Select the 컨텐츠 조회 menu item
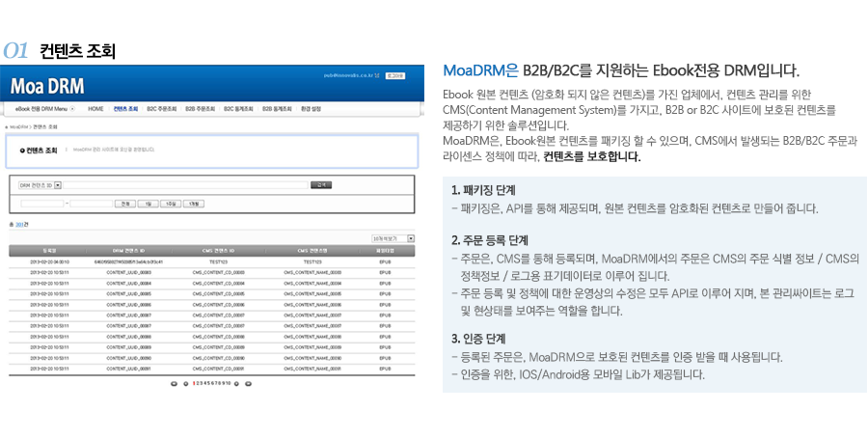Viewport: 868px width, 439px height. 125,109
